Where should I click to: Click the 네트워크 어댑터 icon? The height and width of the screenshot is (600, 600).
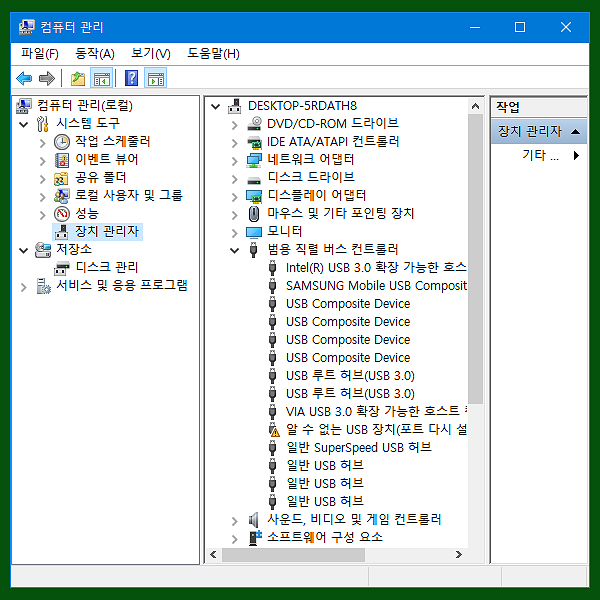(x=254, y=160)
